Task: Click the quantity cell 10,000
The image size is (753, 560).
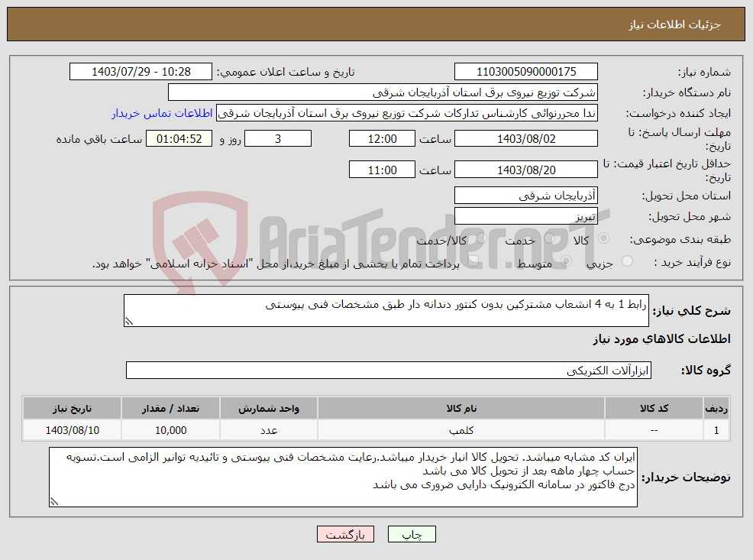Action: (170, 430)
